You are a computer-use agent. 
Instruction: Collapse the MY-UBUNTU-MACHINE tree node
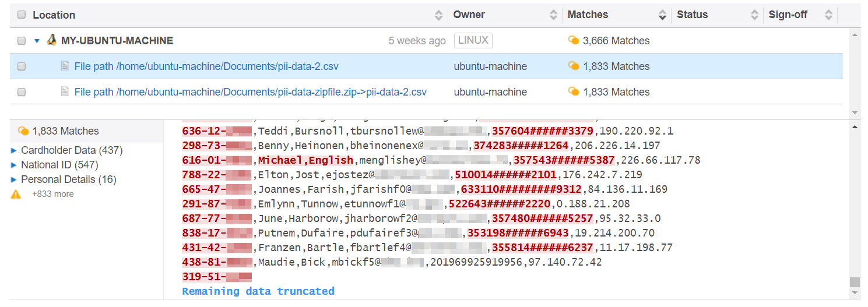[37, 41]
